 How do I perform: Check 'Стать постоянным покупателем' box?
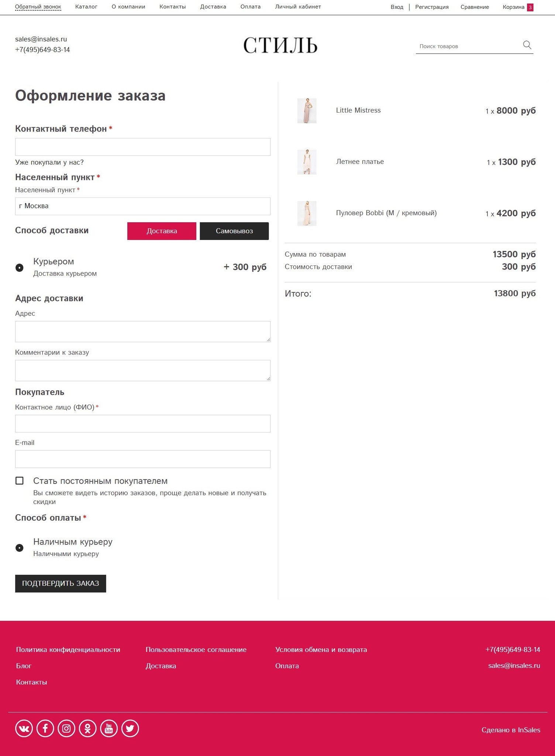tap(20, 481)
